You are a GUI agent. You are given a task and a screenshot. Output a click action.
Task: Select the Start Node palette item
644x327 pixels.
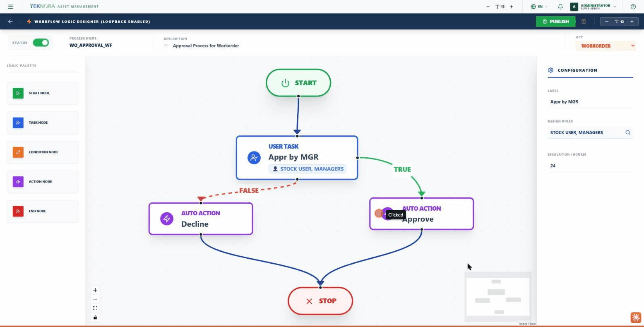pyautogui.click(x=43, y=93)
